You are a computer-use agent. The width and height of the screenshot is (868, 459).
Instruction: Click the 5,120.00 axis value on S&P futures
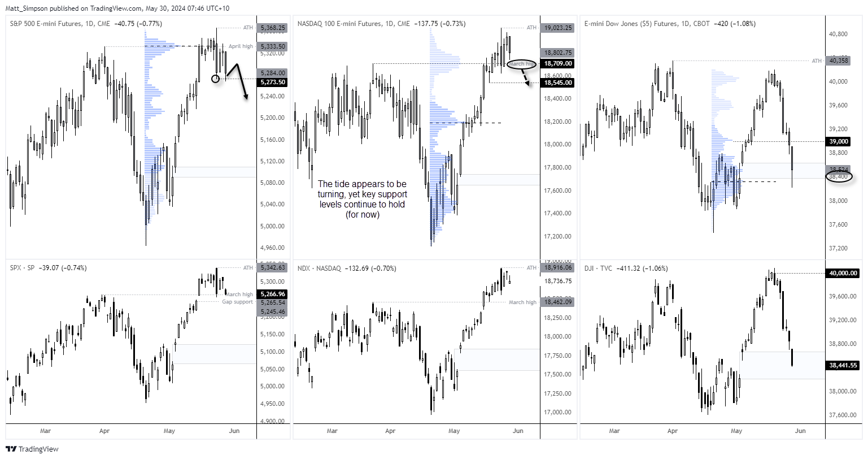click(x=273, y=161)
